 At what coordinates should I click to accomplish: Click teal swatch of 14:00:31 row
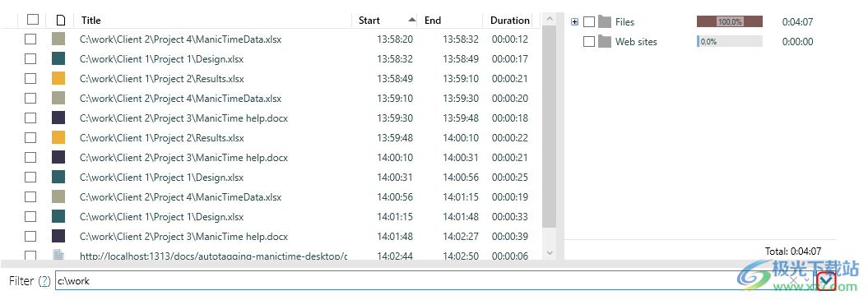[58, 177]
